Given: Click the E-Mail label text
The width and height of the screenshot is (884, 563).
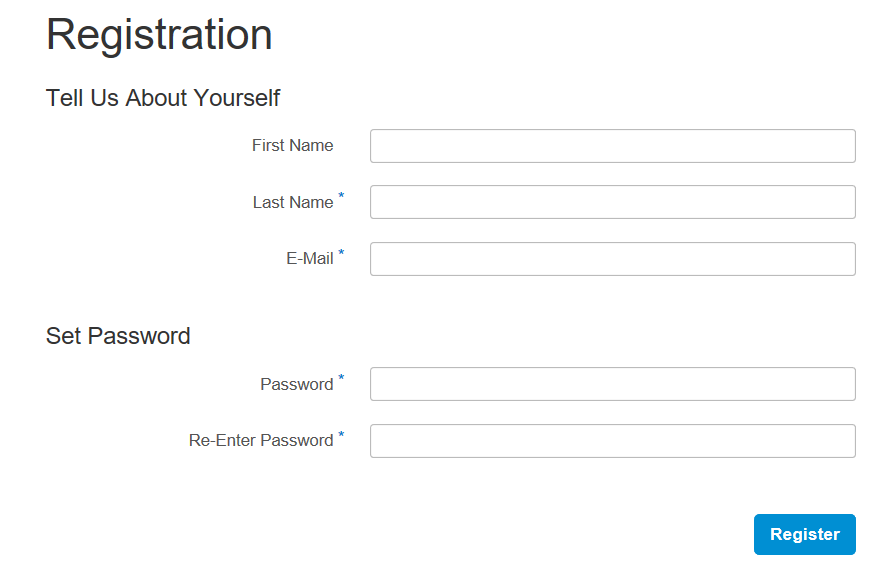Looking at the screenshot, I should [309, 259].
